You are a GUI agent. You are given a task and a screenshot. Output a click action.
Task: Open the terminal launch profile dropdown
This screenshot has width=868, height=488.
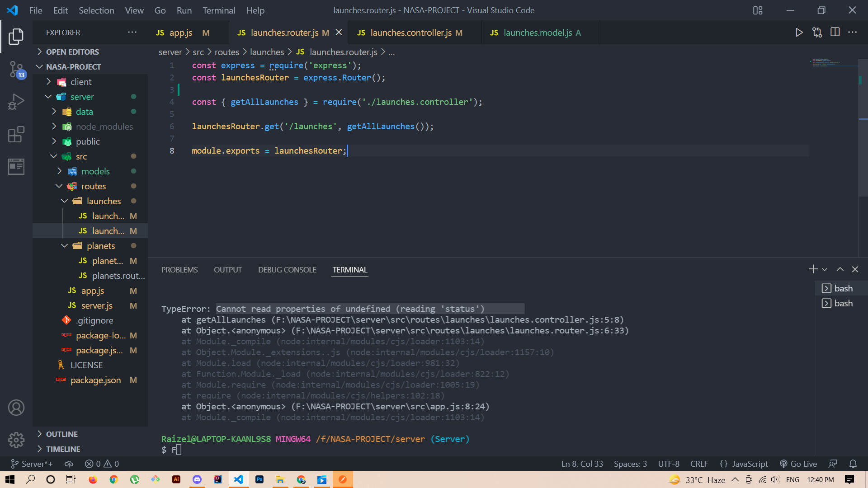[825, 269]
